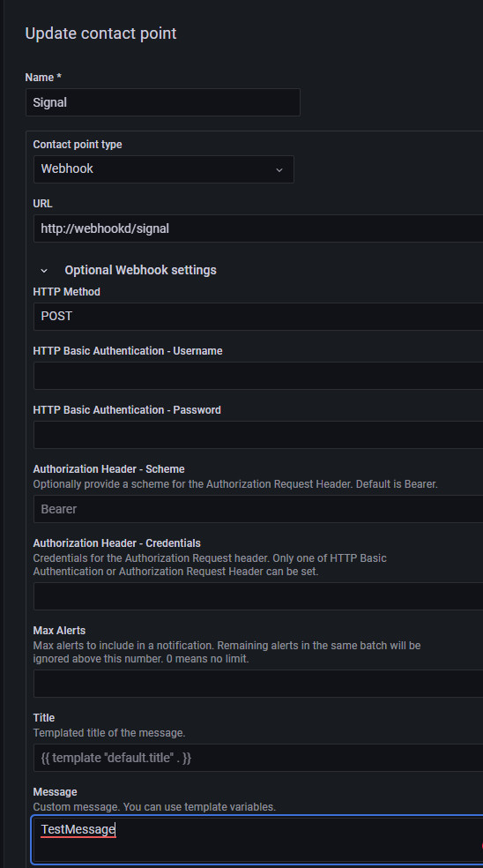Click the 'Contact point type' label
This screenshot has width=483, height=868.
tap(78, 145)
